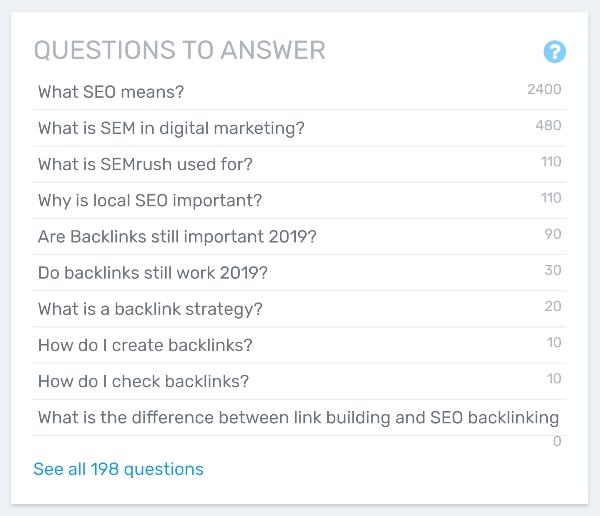Select "How do I create backlinks?"
The height and width of the screenshot is (516, 600).
coord(145,345)
